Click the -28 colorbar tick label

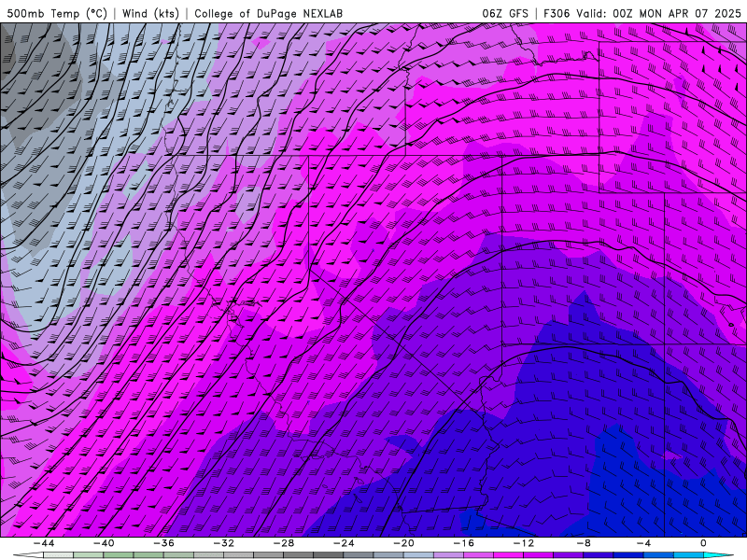click(x=284, y=543)
